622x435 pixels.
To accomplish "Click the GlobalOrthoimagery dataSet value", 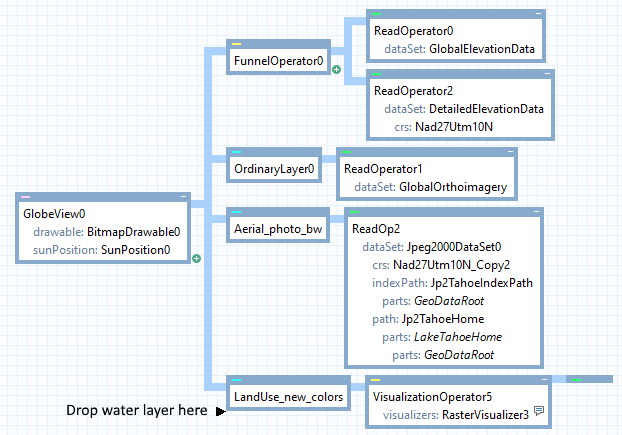I will coord(453,187).
